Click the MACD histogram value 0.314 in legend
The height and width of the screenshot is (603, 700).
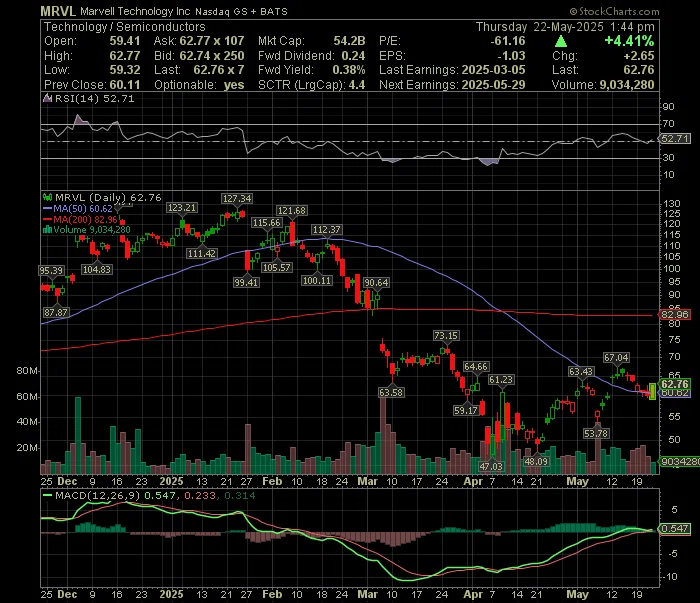point(240,495)
